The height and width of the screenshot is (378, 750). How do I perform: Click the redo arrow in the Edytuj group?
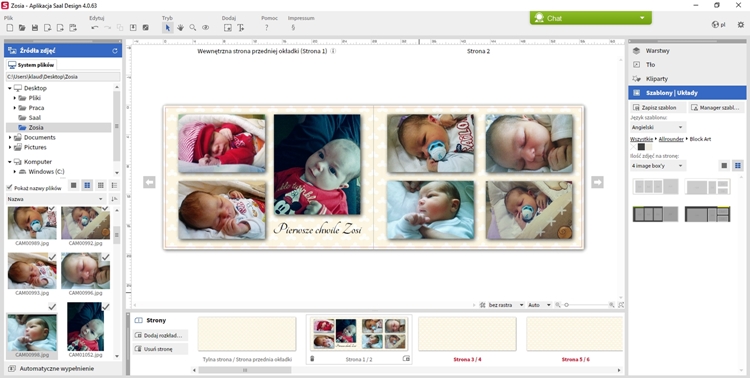pyautogui.click(x=107, y=28)
